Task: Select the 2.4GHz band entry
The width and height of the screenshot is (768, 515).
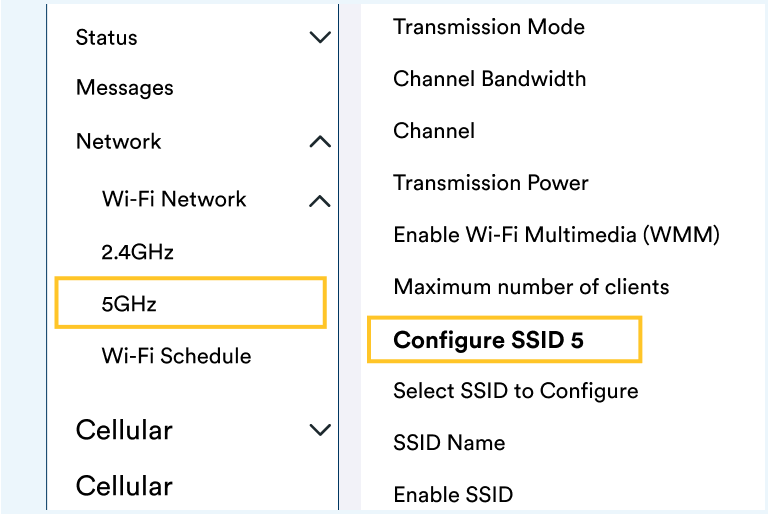Action: [x=138, y=252]
